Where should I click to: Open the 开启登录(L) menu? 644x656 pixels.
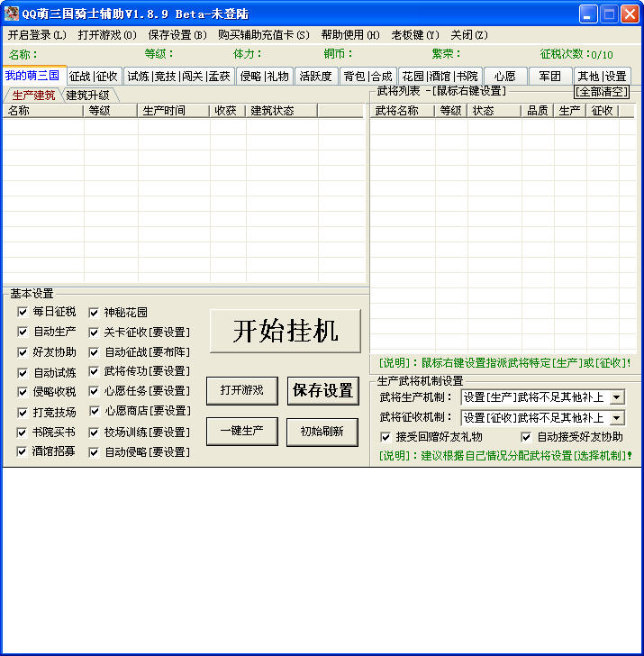(37, 35)
